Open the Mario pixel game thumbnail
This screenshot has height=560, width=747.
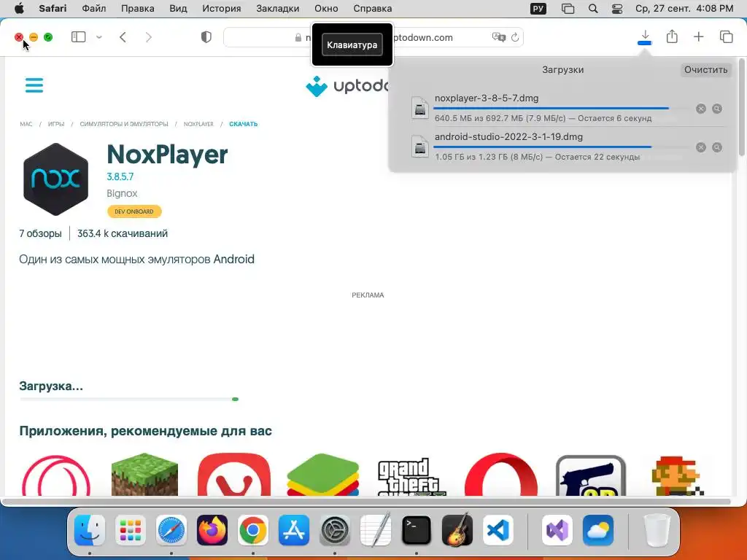(x=678, y=475)
